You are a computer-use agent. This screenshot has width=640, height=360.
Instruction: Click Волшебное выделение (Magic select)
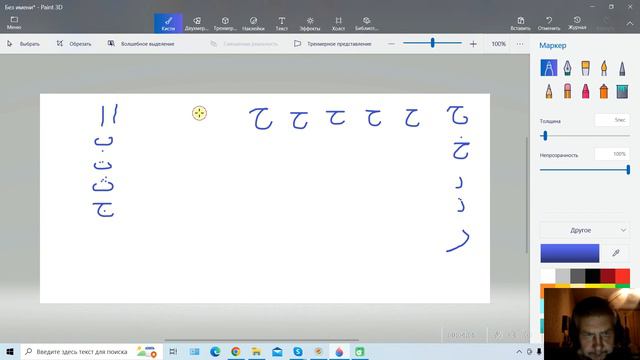[141, 44]
